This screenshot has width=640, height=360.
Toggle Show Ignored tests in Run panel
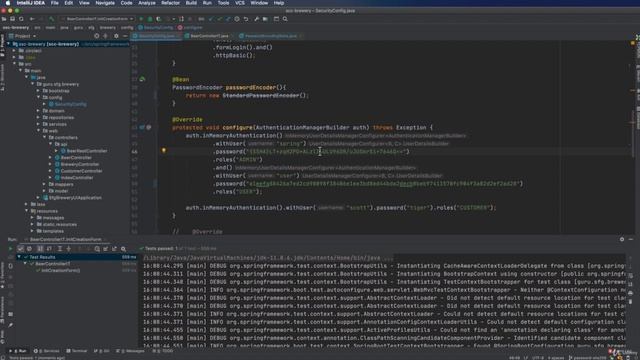29,249
